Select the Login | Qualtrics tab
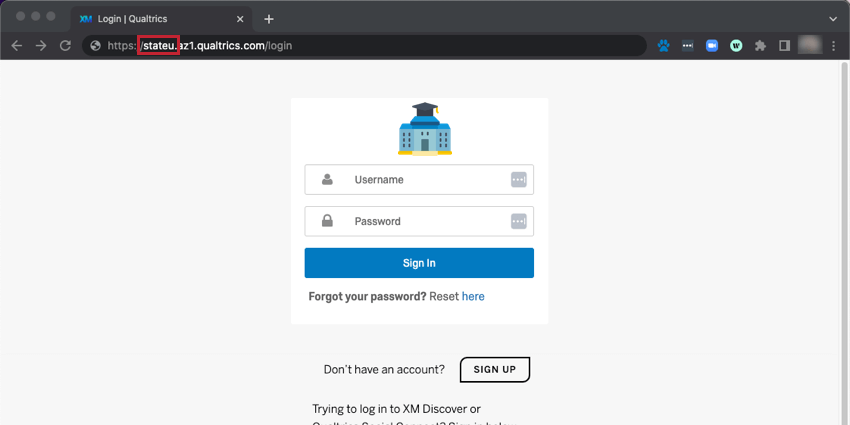Viewport: 850px width, 425px height. pyautogui.click(x=162, y=19)
